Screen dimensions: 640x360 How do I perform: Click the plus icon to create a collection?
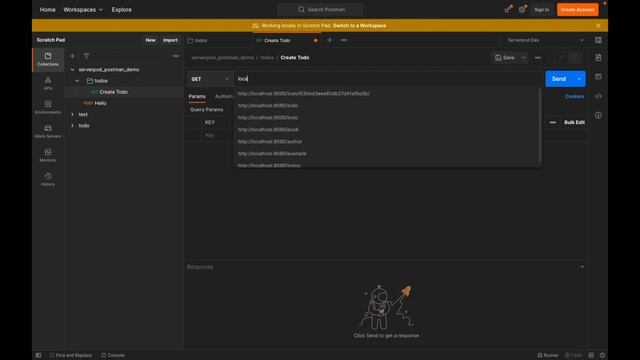click(x=72, y=56)
